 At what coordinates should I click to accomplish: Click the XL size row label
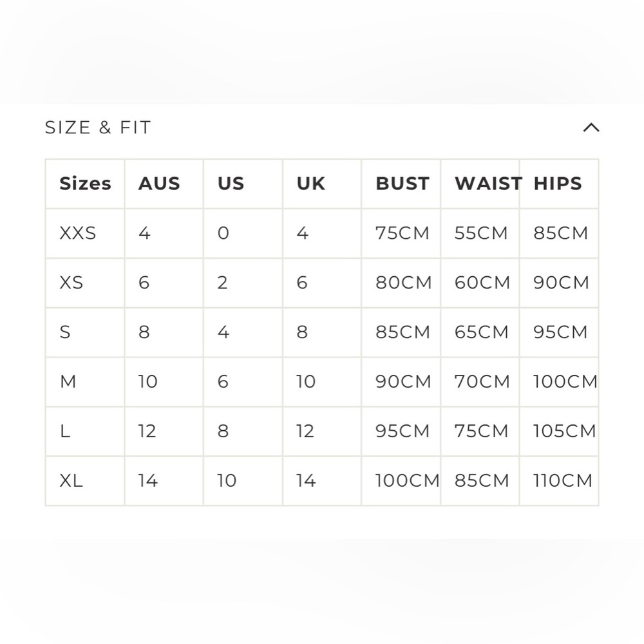tap(71, 480)
